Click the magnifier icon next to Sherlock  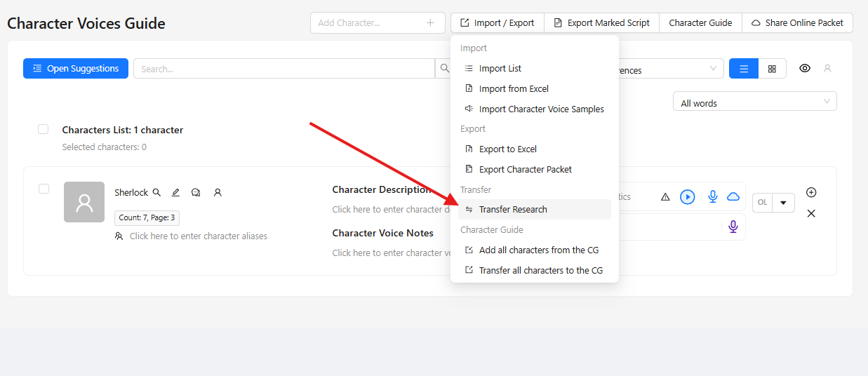(157, 192)
